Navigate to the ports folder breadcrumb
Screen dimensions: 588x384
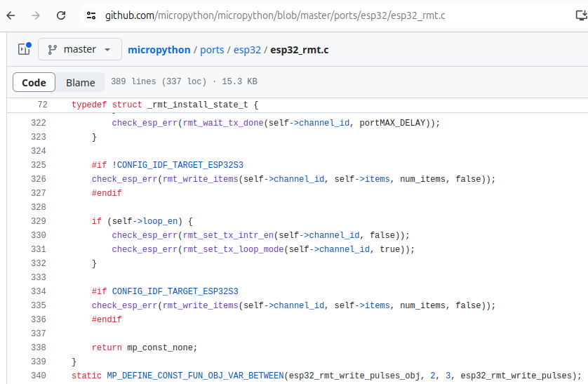[x=212, y=50]
